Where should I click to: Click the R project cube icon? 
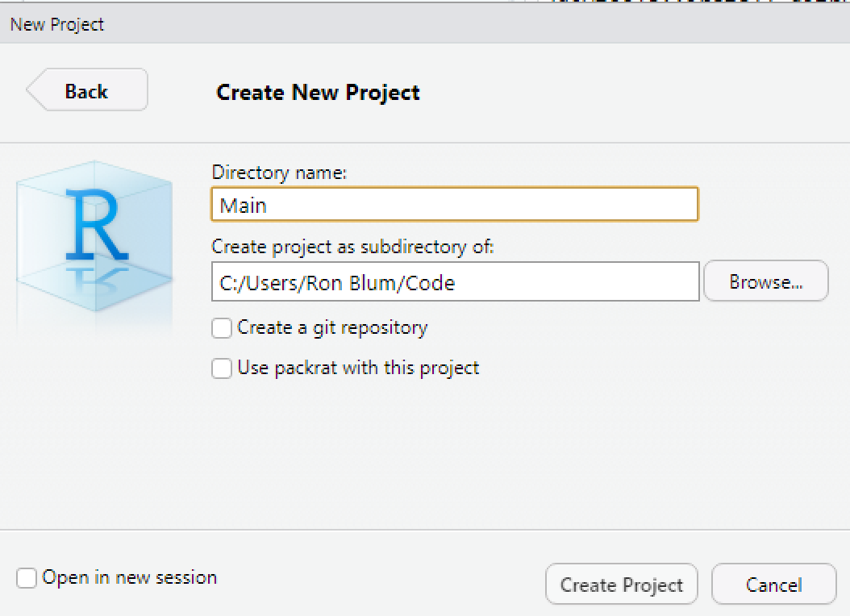94,234
